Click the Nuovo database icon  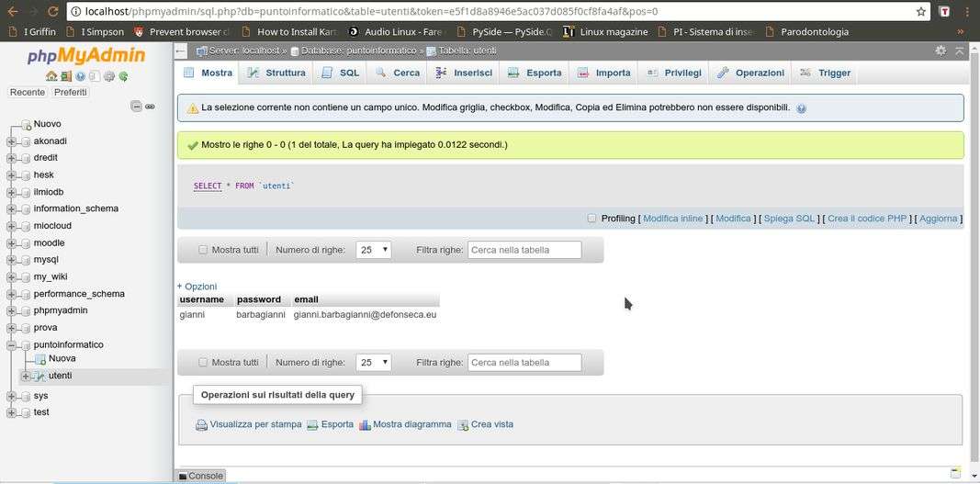pyautogui.click(x=26, y=124)
